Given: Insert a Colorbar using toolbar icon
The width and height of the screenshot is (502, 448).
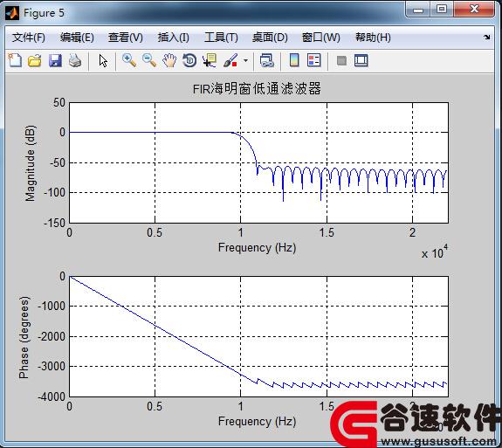Looking at the screenshot, I should (294, 60).
